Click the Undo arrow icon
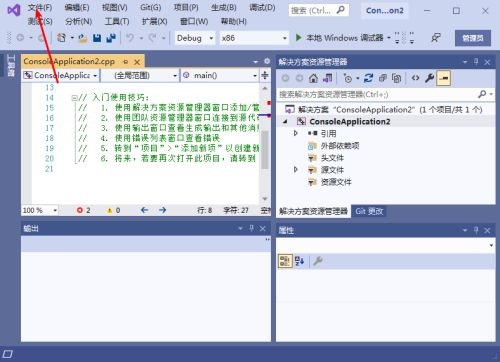 [x=130, y=38]
